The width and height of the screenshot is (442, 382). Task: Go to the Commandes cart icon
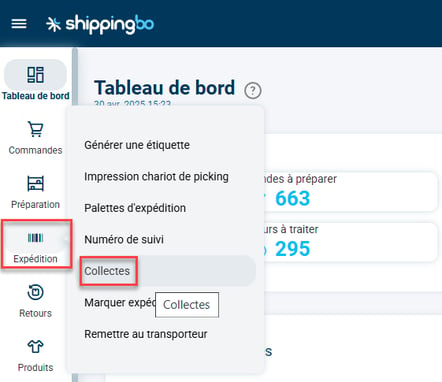point(35,129)
